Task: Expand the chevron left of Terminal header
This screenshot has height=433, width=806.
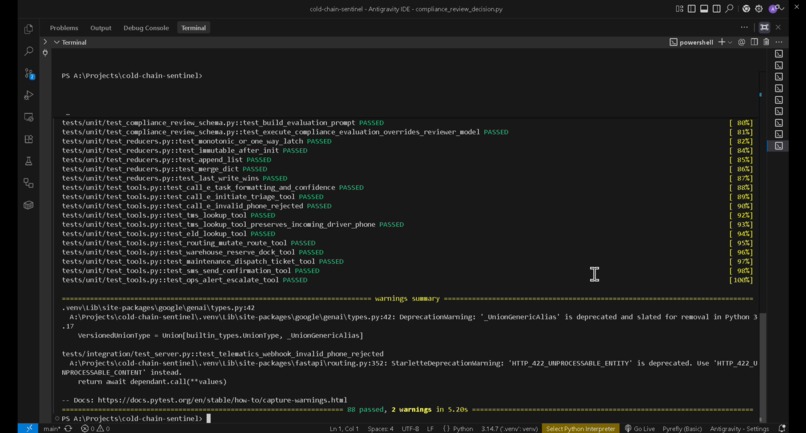Action: 45,42
